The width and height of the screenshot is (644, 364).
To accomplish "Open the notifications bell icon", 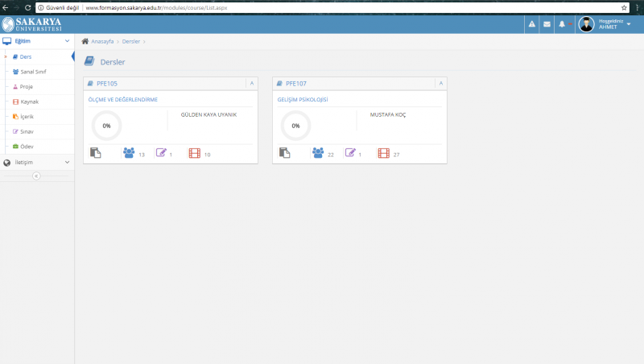I will tap(562, 24).
